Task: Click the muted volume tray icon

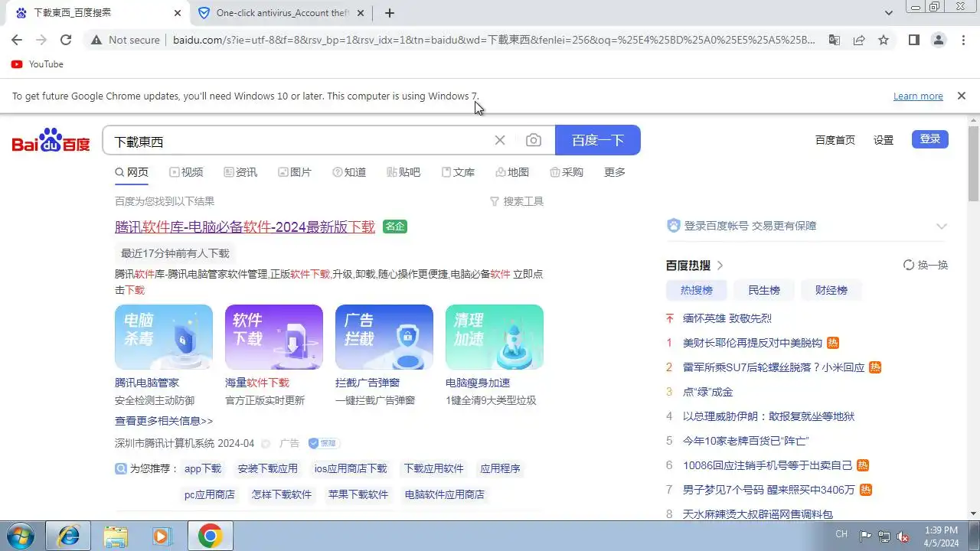Action: [903, 536]
